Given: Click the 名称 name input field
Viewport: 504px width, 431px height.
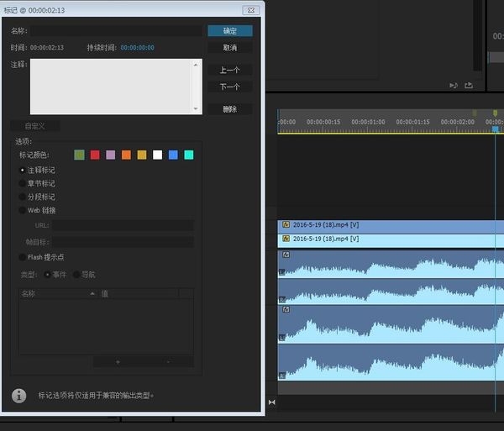Looking at the screenshot, I should click(116, 31).
